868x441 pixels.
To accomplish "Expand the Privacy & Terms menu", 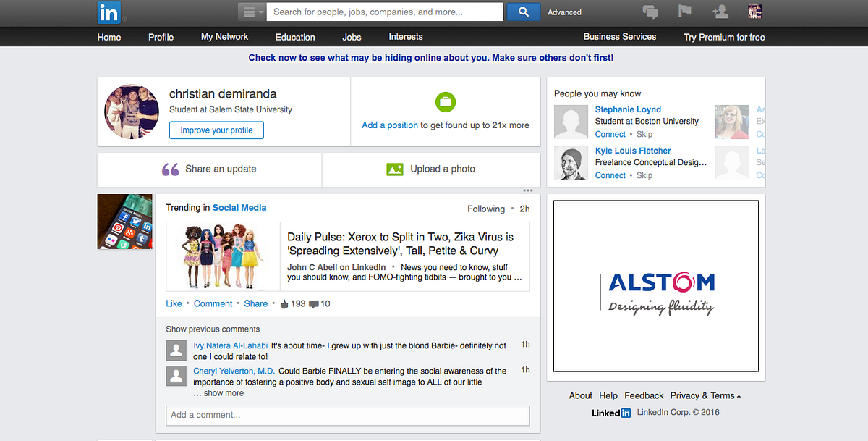I will [705, 396].
